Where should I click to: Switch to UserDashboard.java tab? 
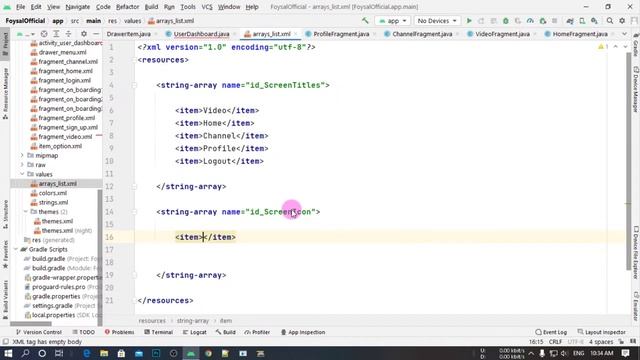(201, 34)
